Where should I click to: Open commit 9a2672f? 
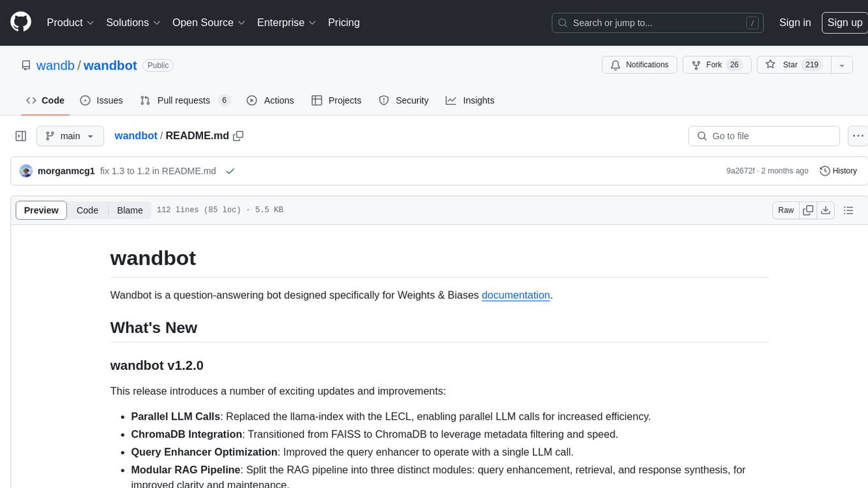[740, 171]
